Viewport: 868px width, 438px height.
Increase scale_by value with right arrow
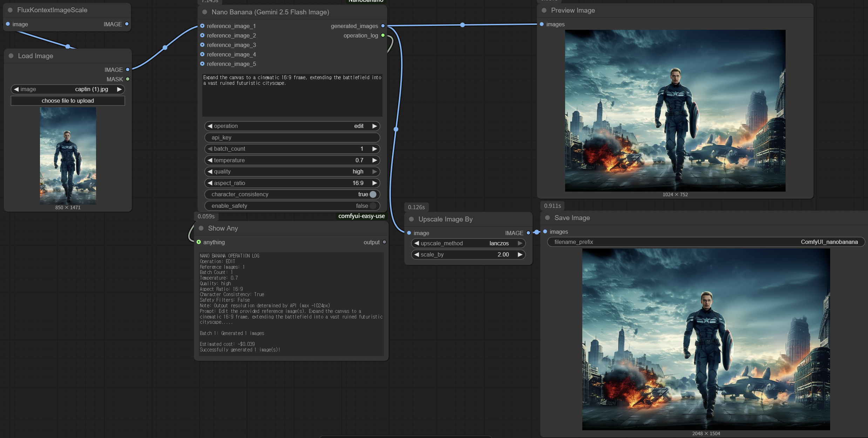pos(520,255)
